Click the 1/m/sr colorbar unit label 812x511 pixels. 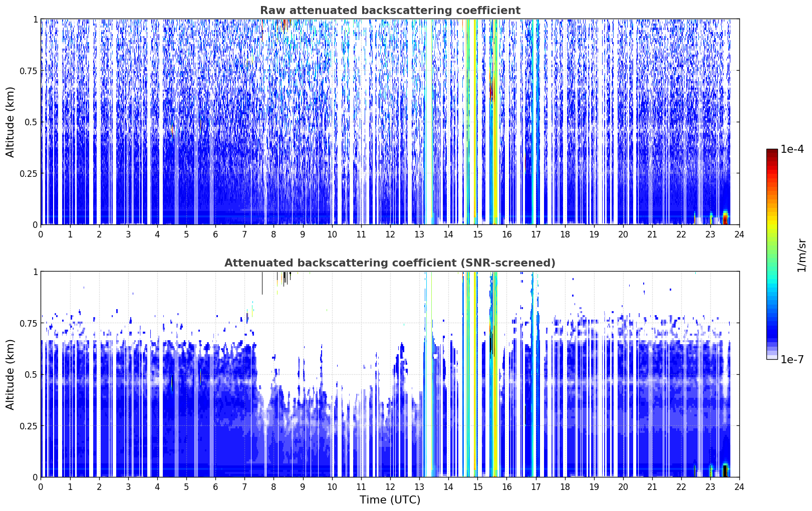[801, 255]
